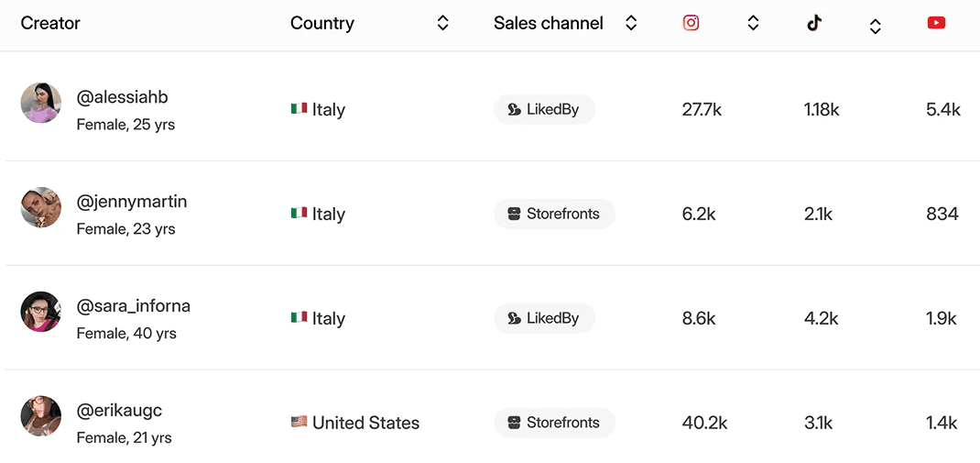Click the Storefronts badge for @jennymartin
The height and width of the screenshot is (463, 980).
[x=554, y=214]
